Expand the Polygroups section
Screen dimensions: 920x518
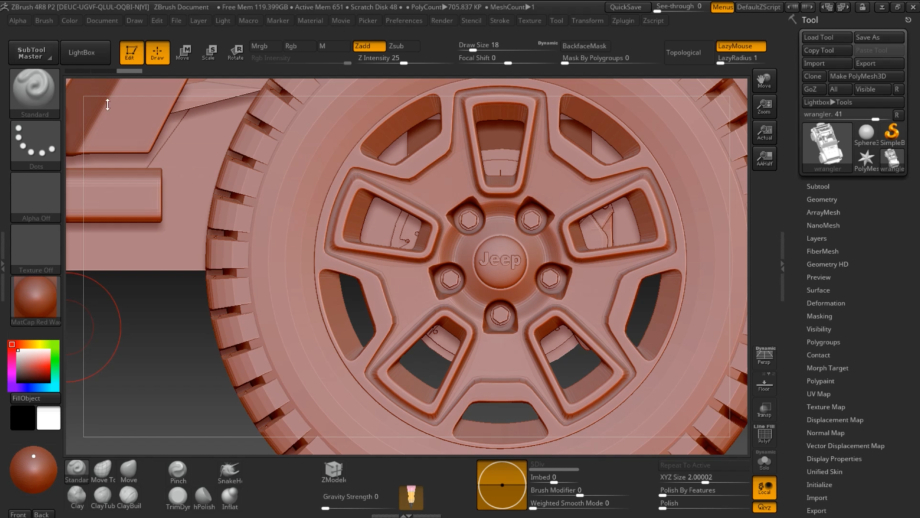tap(823, 342)
